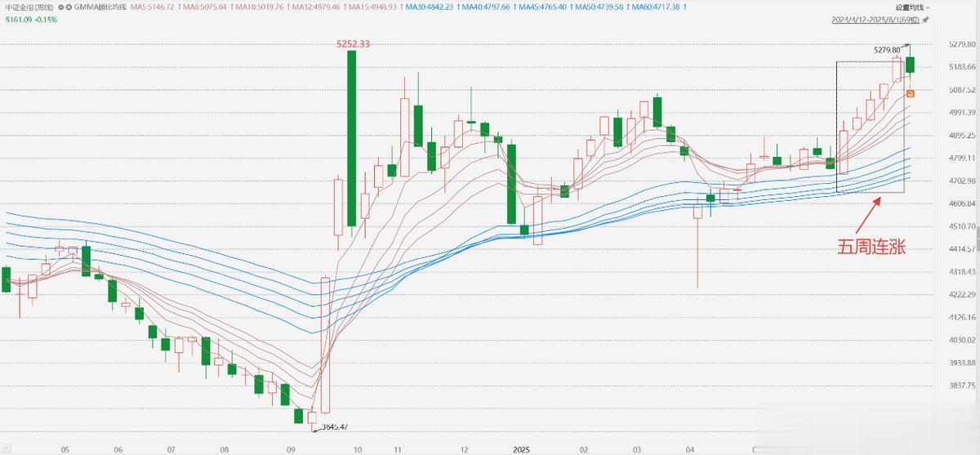Expand the 设置均线 dropdown
Viewport: 980px width, 455px height.
[911, 7]
